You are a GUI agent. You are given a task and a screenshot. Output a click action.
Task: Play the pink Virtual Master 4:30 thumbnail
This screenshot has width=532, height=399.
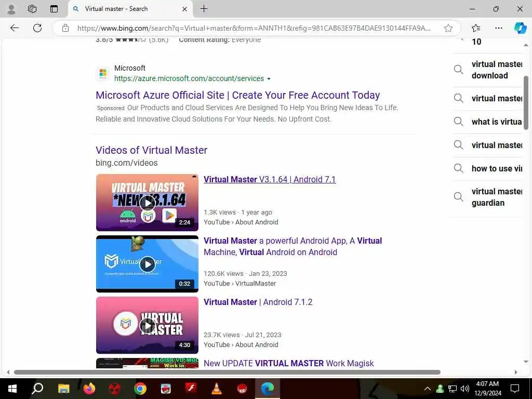[x=147, y=325]
